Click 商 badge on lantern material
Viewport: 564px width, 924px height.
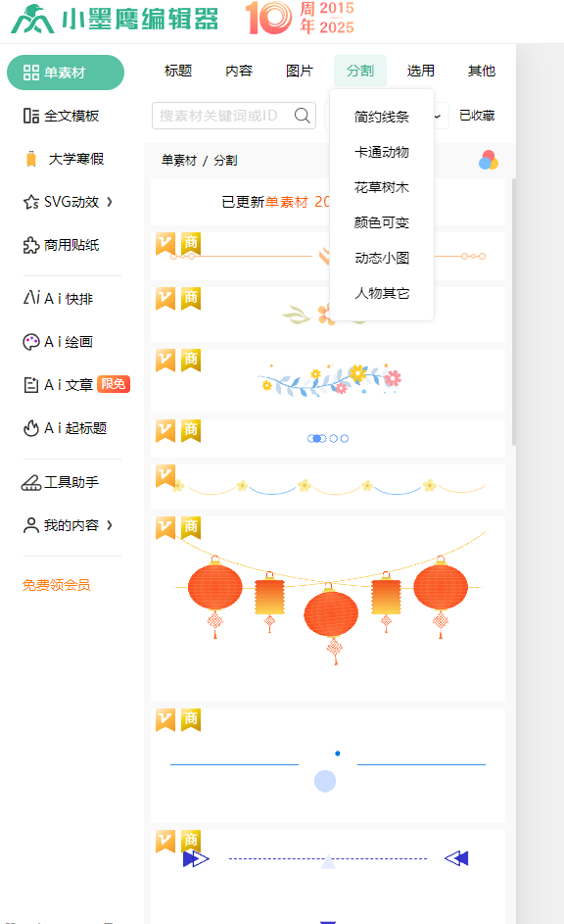pos(191,528)
